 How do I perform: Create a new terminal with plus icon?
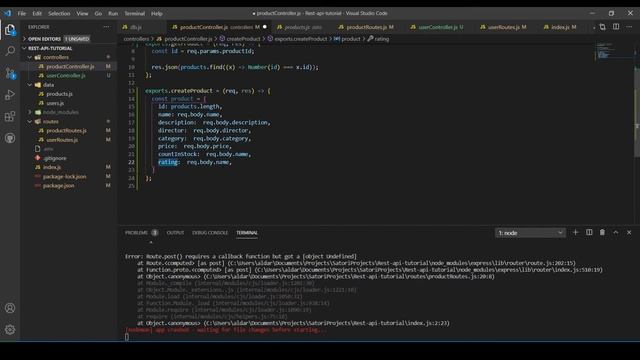tap(576, 233)
